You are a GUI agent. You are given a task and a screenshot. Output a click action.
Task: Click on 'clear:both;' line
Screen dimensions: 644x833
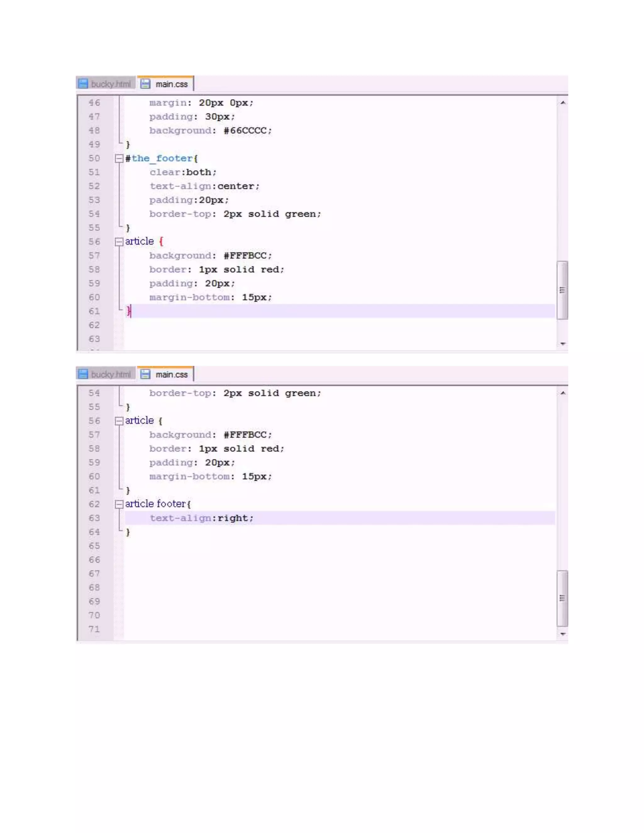pos(183,172)
